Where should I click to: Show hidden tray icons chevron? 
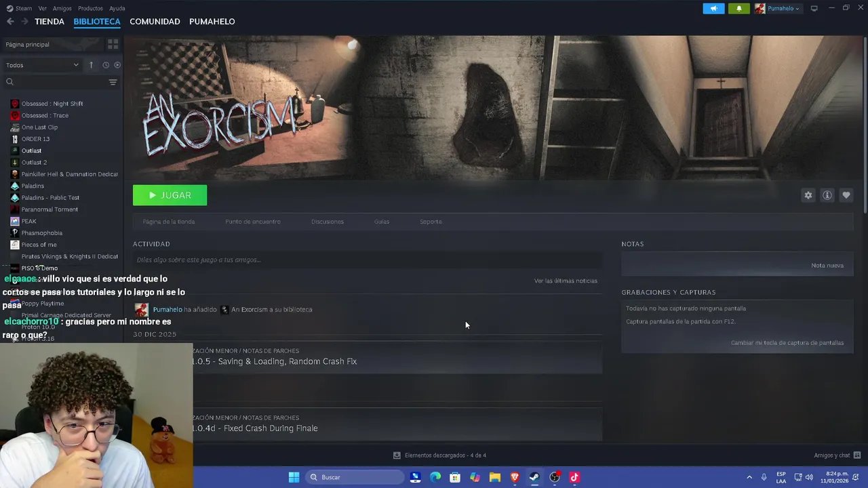pyautogui.click(x=749, y=477)
